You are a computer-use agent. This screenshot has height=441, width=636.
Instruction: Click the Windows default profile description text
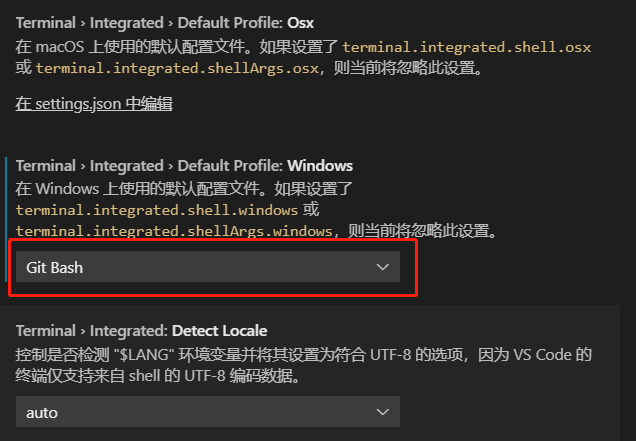(256, 210)
